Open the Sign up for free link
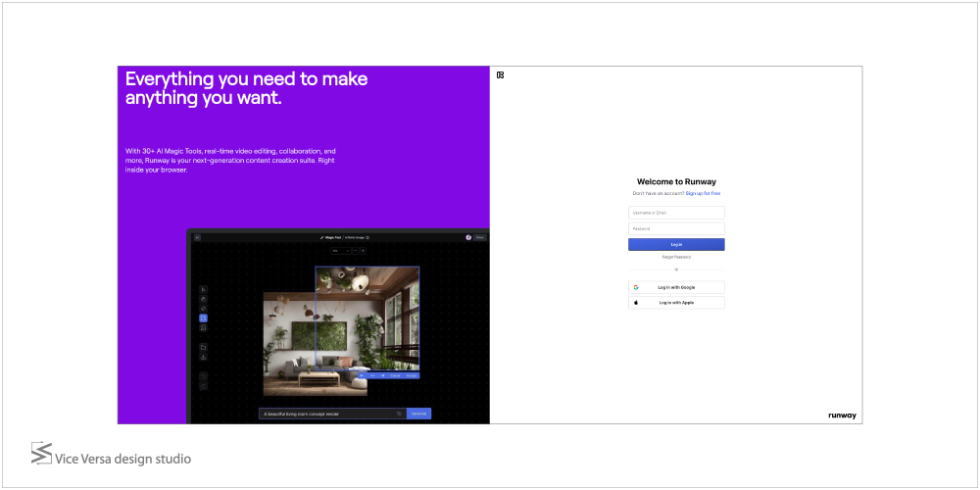Viewport: 980px width, 490px height. (x=703, y=194)
